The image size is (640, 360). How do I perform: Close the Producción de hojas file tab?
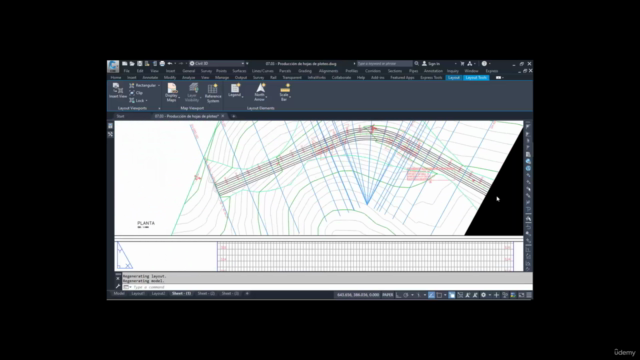tap(223, 116)
